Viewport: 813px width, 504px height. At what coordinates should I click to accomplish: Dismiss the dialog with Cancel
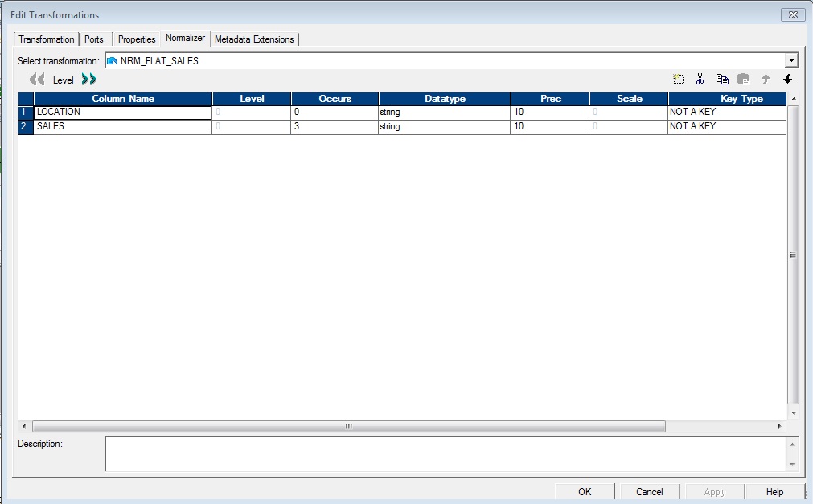[649, 491]
